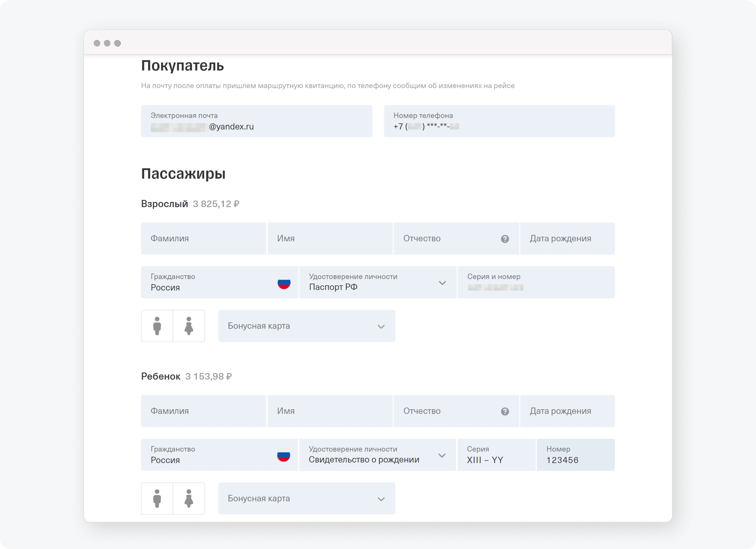
Task: Select female gender for child passenger
Action: [189, 498]
